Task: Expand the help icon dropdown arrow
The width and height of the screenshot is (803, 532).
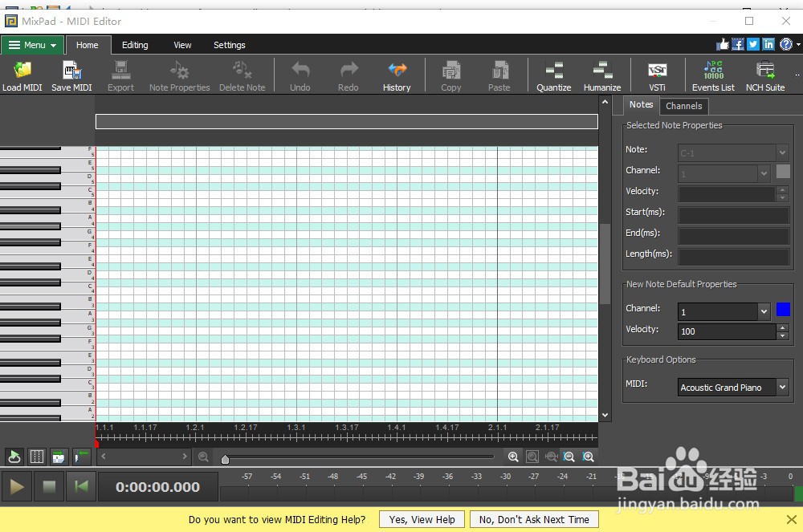Action: 798,44
